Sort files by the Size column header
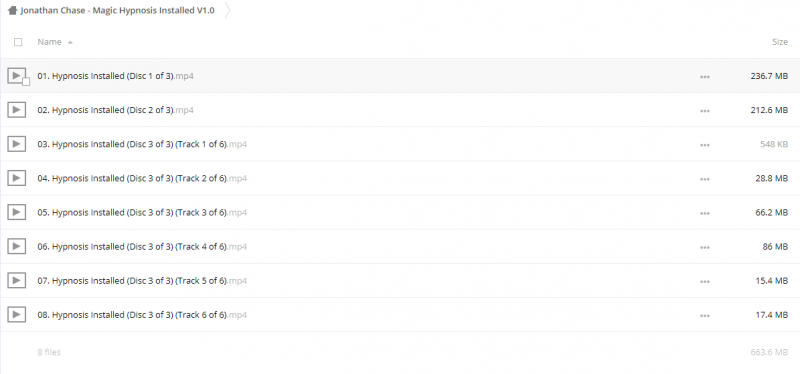800x374 pixels. pyautogui.click(x=780, y=42)
